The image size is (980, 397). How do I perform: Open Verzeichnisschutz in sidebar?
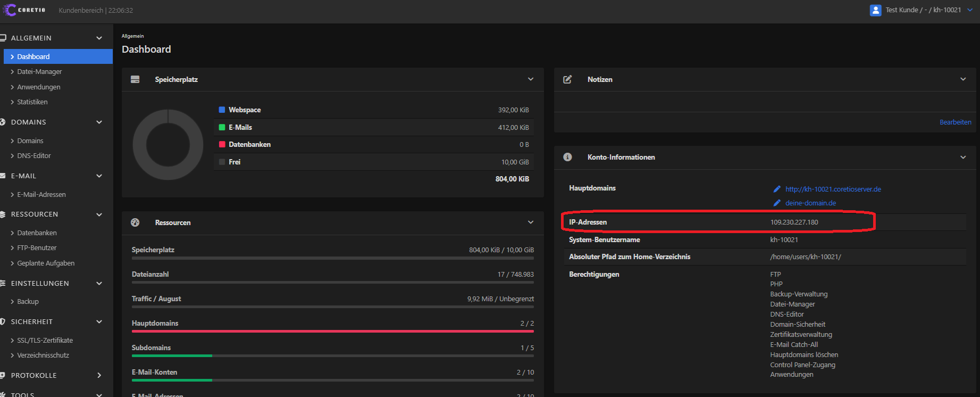43,355
